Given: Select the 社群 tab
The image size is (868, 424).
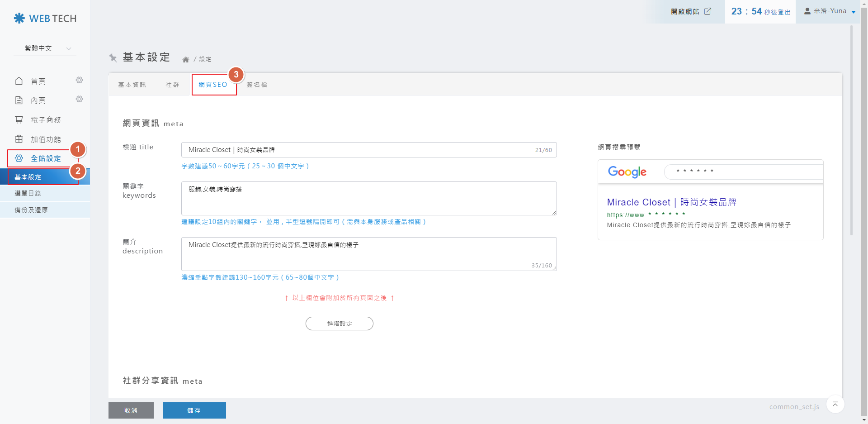Looking at the screenshot, I should point(172,85).
